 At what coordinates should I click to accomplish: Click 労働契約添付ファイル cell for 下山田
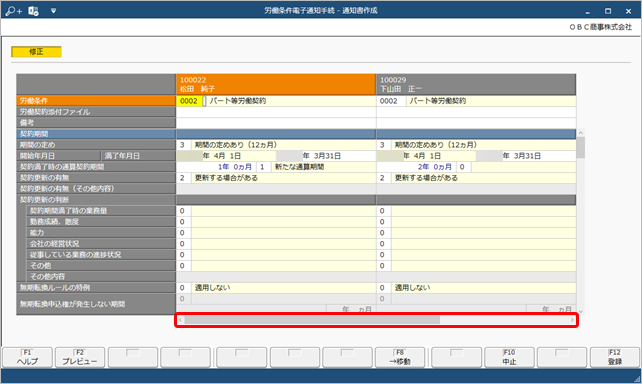(x=476, y=112)
